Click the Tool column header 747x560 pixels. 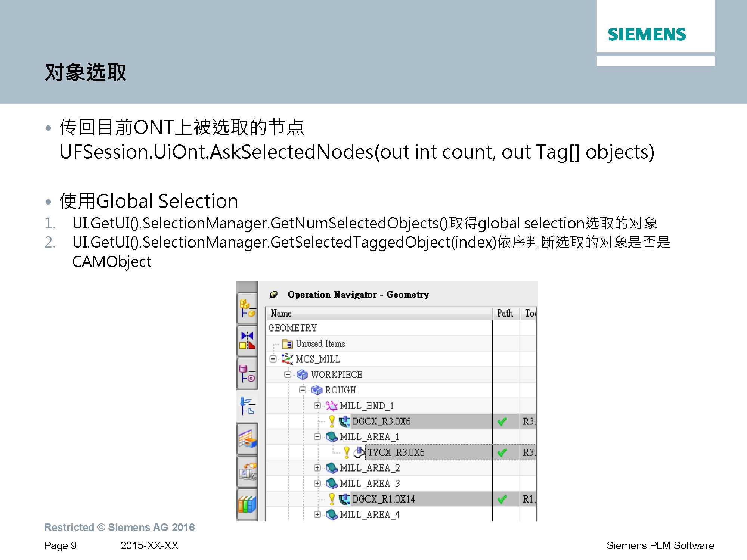coord(529,313)
